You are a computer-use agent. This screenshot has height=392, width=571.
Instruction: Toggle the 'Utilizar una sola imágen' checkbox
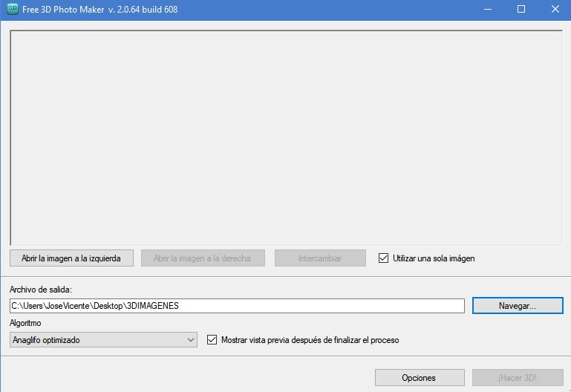tap(384, 258)
